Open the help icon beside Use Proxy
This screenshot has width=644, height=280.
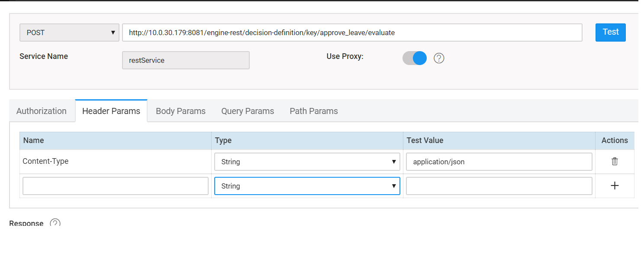point(439,58)
